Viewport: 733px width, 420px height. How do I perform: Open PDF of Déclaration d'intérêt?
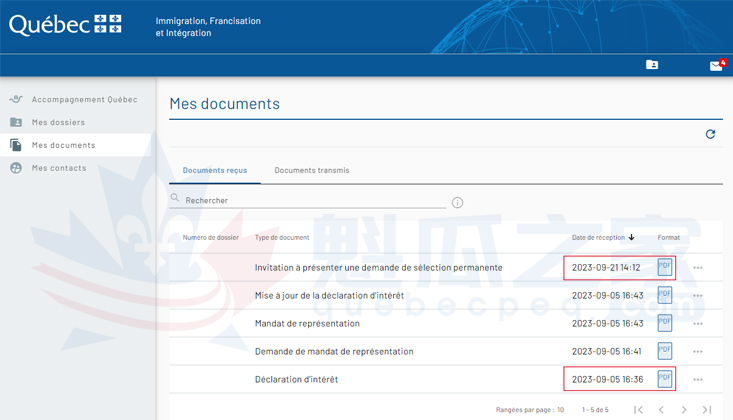point(665,379)
